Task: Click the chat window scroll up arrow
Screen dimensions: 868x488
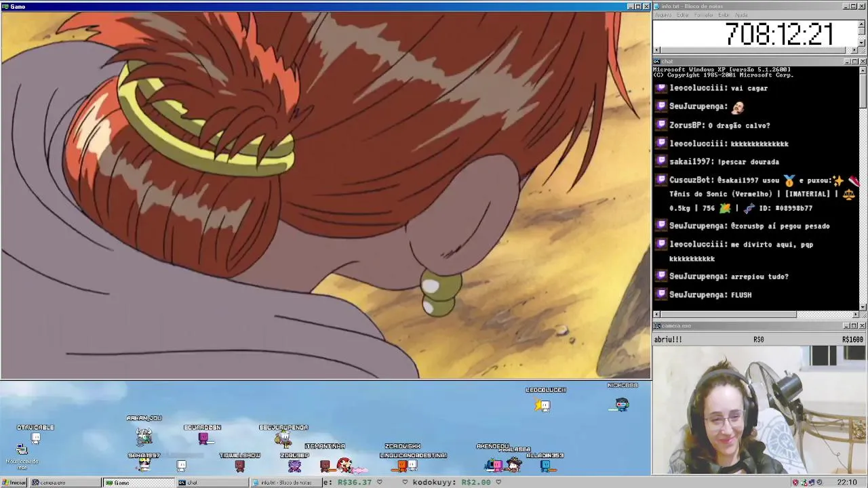Action: tap(863, 70)
